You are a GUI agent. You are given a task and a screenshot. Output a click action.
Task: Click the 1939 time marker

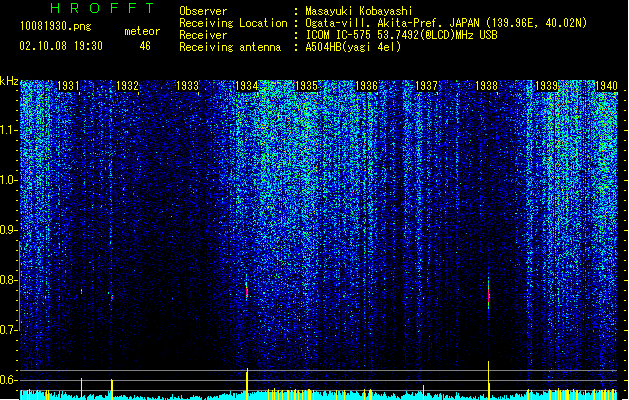pyautogui.click(x=546, y=85)
